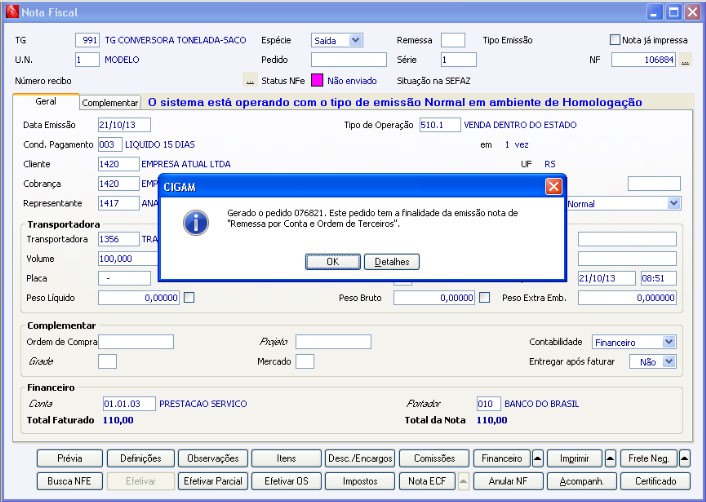Image resolution: width=706 pixels, height=502 pixels.
Task: Click the NF number field 106884
Action: click(643, 59)
